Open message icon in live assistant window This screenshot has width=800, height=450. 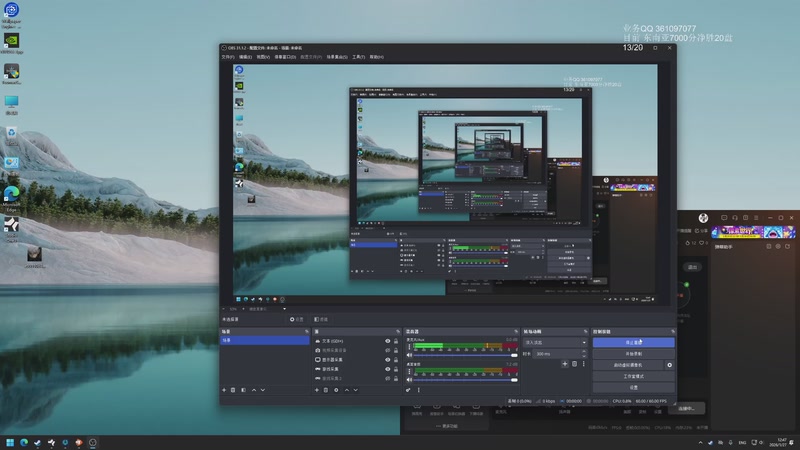pos(724,218)
